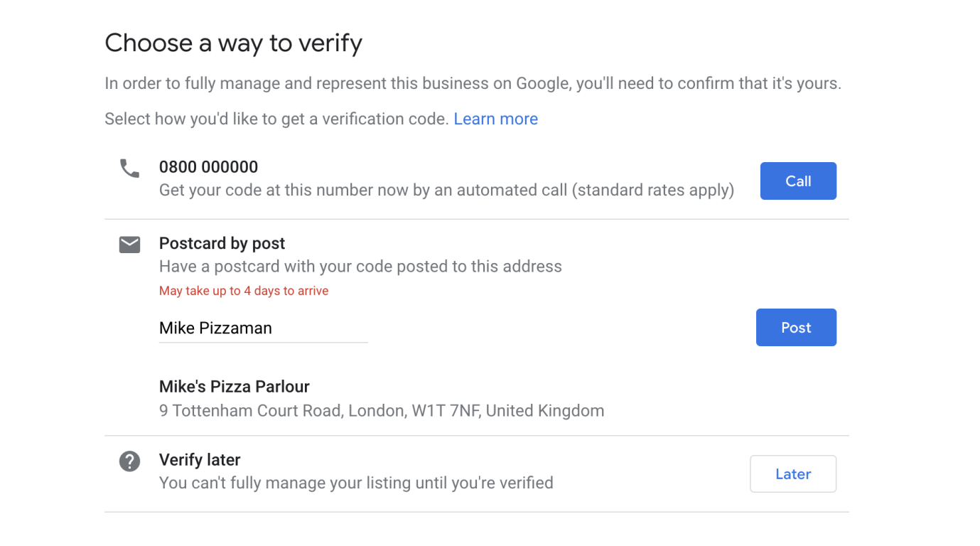
Task: Click the intro sentence about confirming the business
Action: [473, 84]
